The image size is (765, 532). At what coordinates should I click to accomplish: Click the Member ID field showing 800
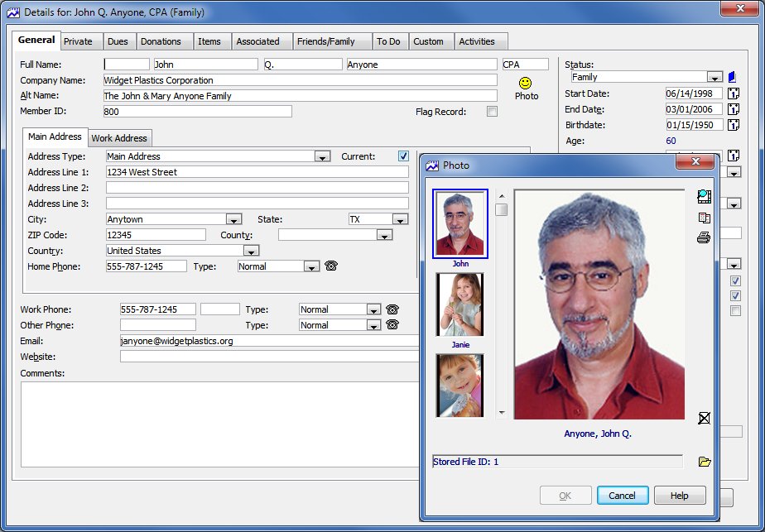(x=198, y=112)
